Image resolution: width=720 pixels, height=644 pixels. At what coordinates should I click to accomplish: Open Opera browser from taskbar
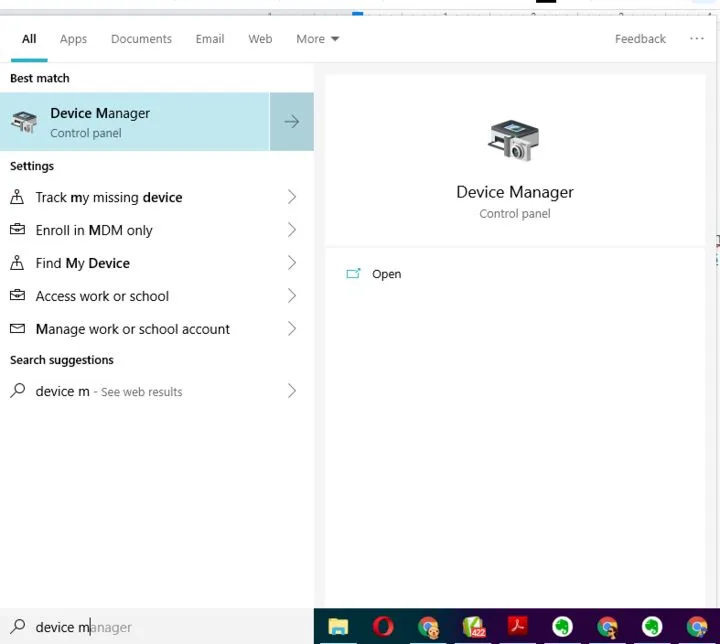click(383, 627)
